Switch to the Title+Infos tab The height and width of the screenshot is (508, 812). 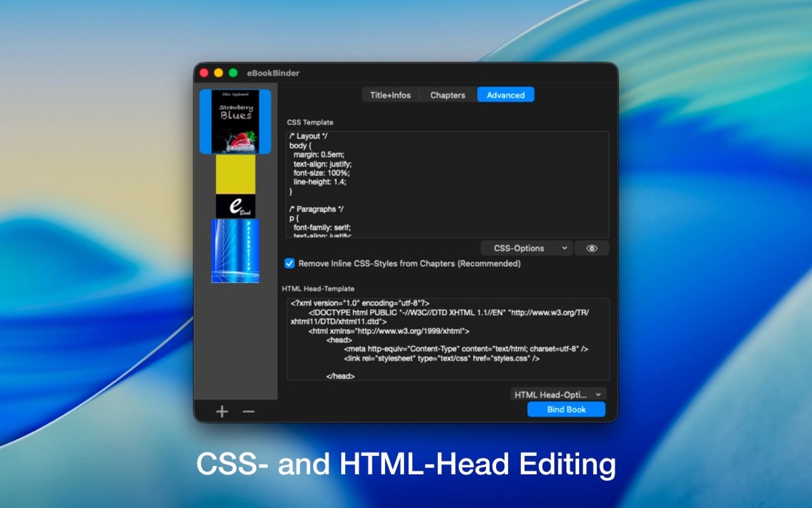[x=390, y=95]
